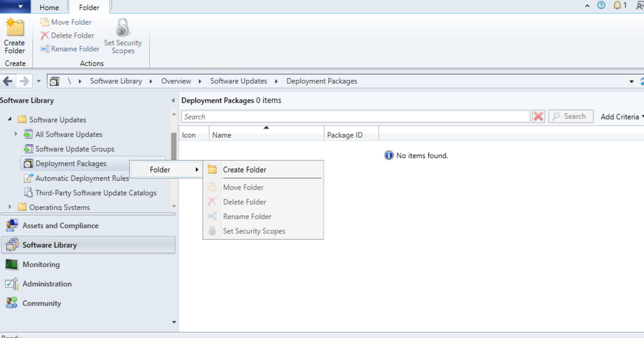Click the Folder tab in ribbon
The width and height of the screenshot is (644, 338).
click(x=89, y=7)
